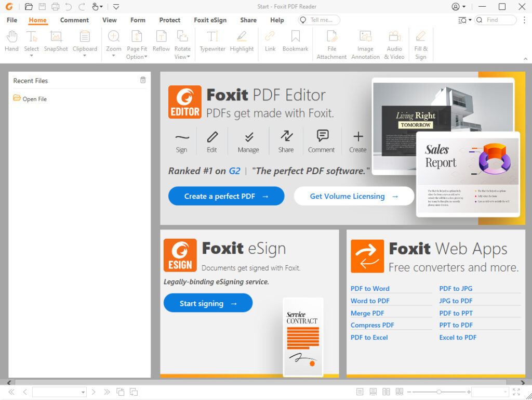This screenshot has height=400, width=532.
Task: Expand the Clipboard dropdown
Action: click(85, 55)
